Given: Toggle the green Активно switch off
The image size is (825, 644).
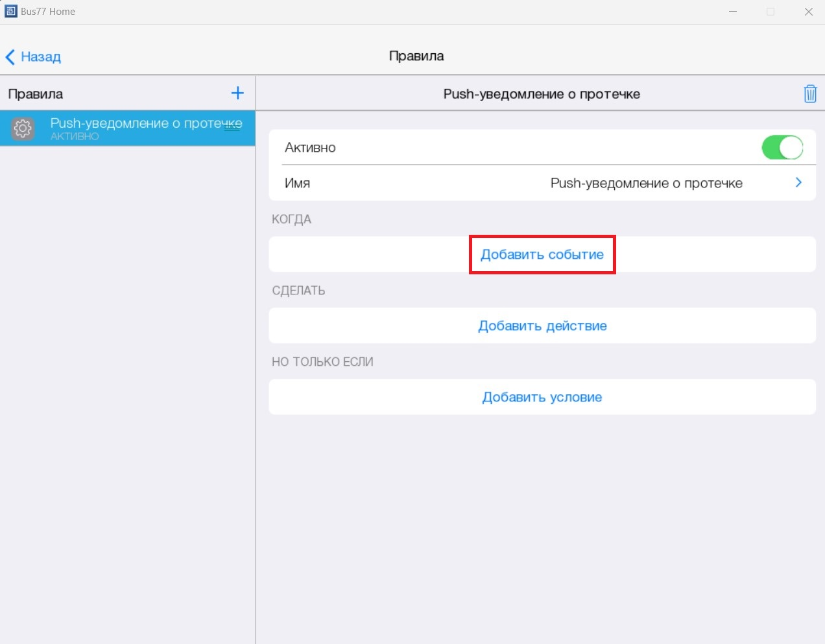Looking at the screenshot, I should pyautogui.click(x=782, y=147).
